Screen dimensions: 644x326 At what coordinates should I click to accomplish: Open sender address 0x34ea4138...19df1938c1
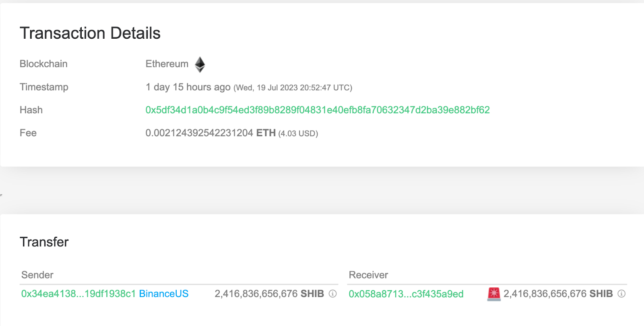[x=78, y=294]
